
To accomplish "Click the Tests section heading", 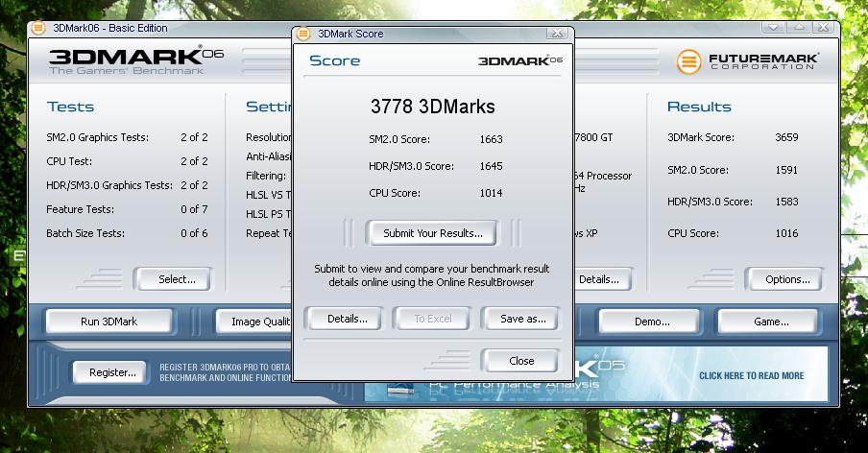I will coord(70,107).
